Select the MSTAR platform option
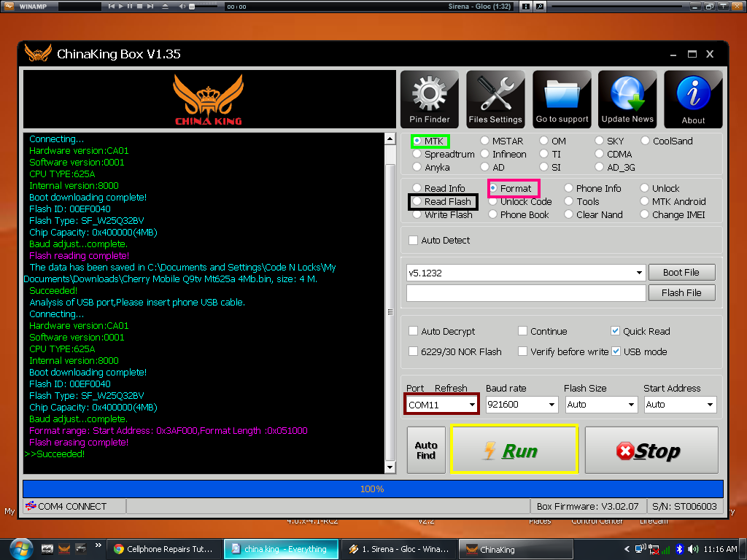747x560 pixels. tap(484, 141)
